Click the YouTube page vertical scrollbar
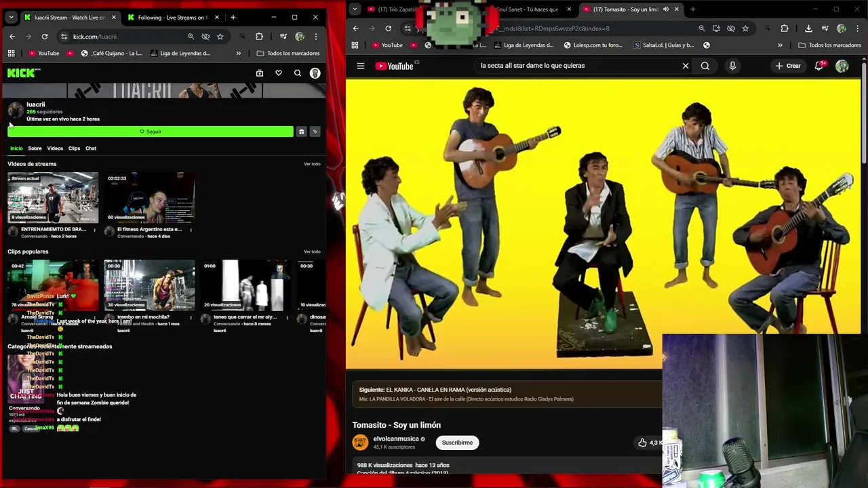Screen dimensions: 868x488 [x=864, y=112]
